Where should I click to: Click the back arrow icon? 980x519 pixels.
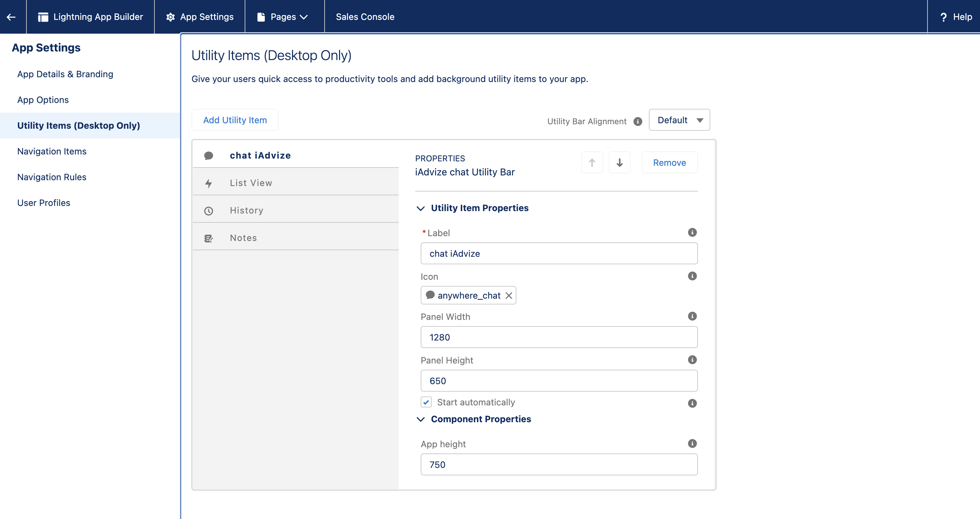pyautogui.click(x=11, y=17)
